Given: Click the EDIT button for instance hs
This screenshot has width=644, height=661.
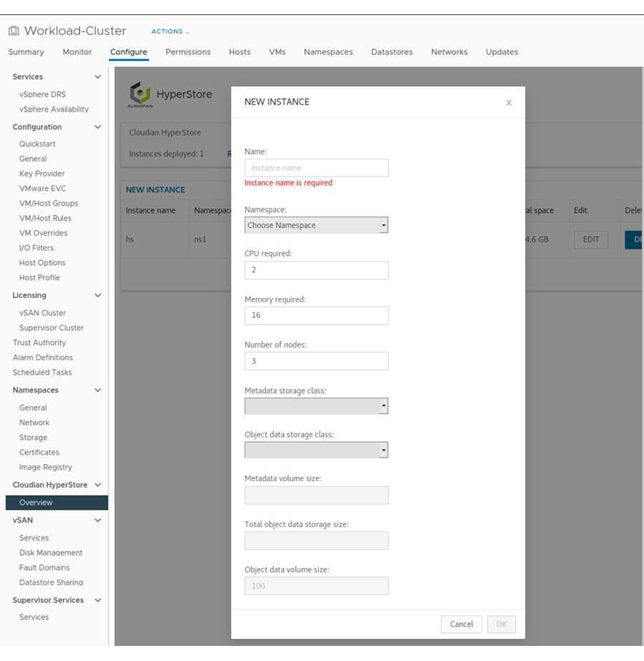Looking at the screenshot, I should click(591, 239).
